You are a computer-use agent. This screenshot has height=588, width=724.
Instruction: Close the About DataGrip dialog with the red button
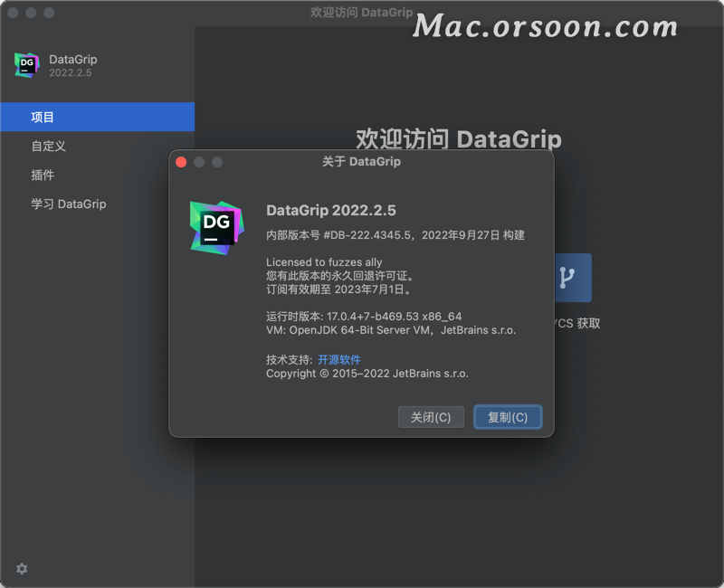coord(181,162)
